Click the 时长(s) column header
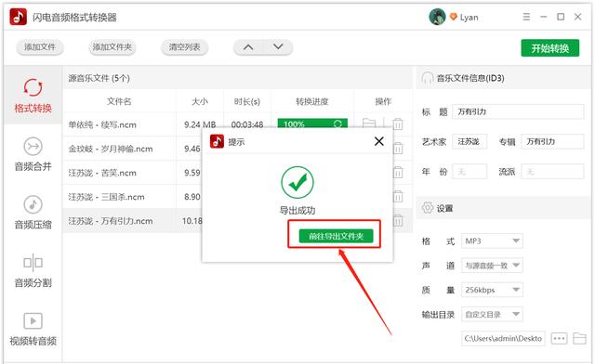Viewport: 595px width, 364px height. click(x=247, y=101)
